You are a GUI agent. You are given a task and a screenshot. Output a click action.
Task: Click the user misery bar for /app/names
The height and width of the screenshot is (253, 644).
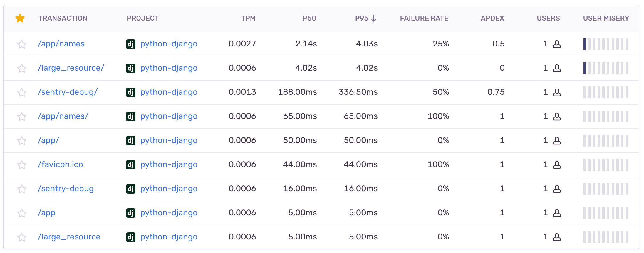point(606,44)
